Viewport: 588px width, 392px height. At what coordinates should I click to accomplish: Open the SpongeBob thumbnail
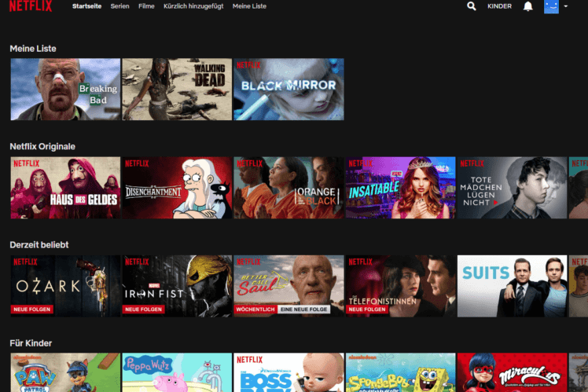pos(400,372)
